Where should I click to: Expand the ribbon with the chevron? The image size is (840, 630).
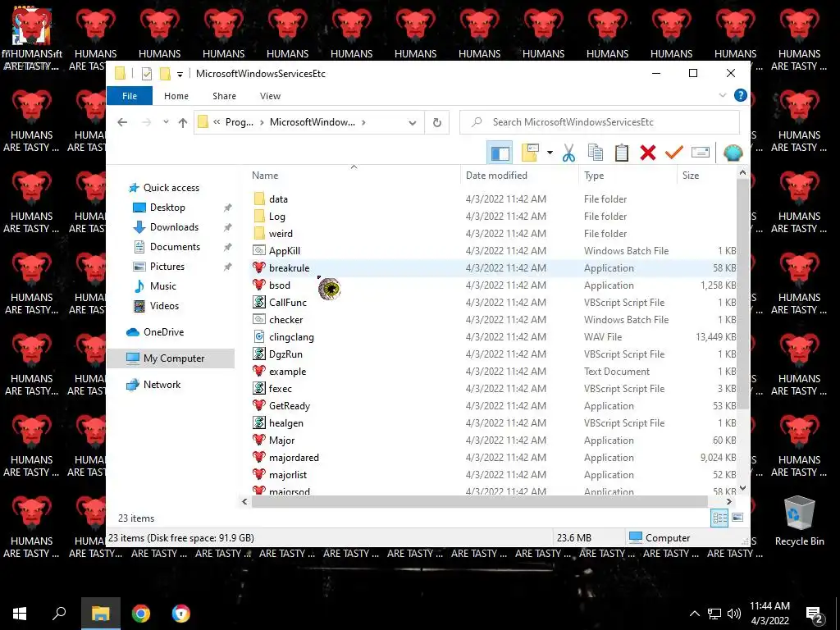722,95
